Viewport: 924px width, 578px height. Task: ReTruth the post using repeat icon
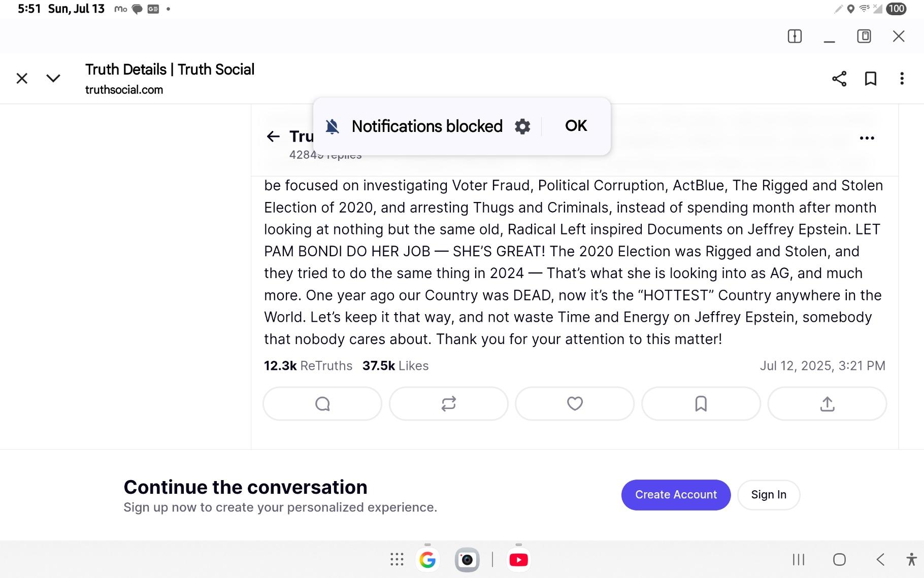448,404
